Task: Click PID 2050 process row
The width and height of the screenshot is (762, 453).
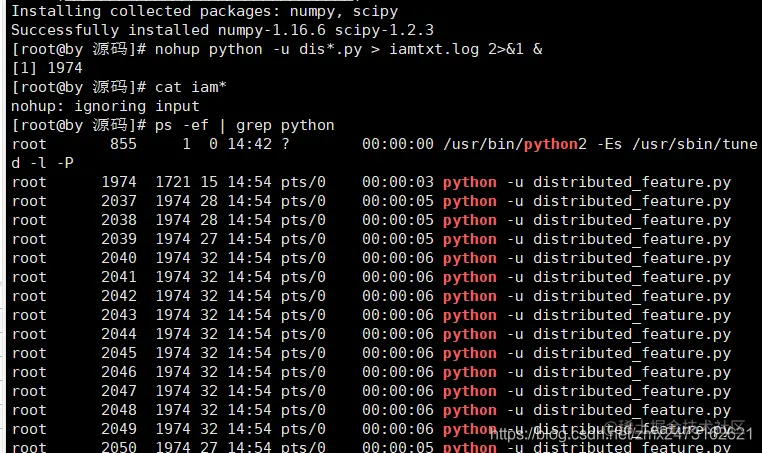Action: (371, 446)
